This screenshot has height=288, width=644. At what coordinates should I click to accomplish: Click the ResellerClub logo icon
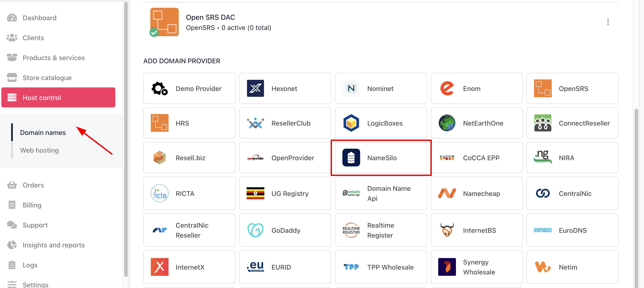click(255, 123)
